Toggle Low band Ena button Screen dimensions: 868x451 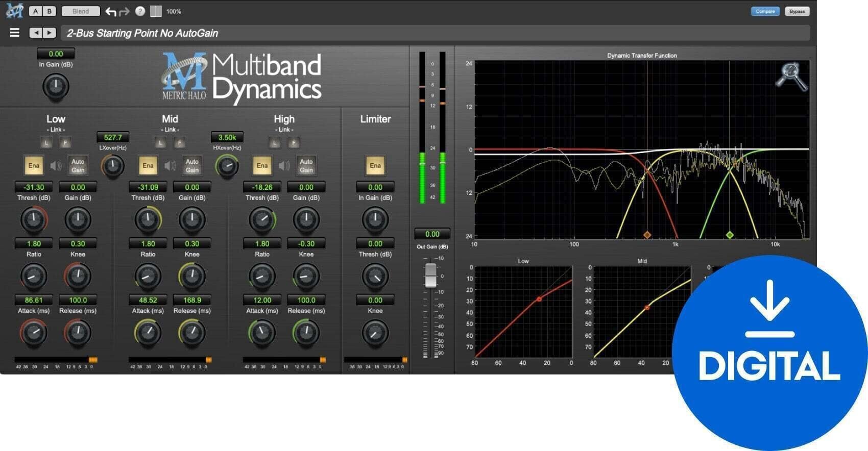click(34, 165)
